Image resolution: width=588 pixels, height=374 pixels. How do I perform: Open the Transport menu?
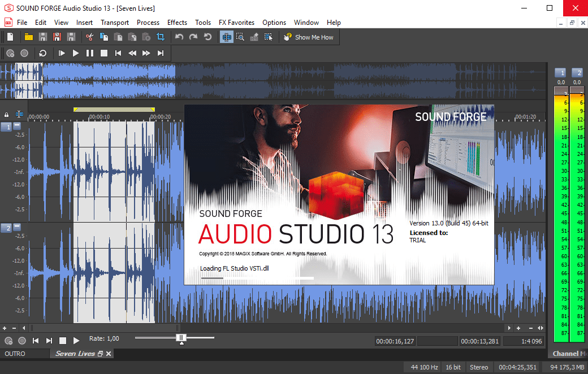coord(115,23)
